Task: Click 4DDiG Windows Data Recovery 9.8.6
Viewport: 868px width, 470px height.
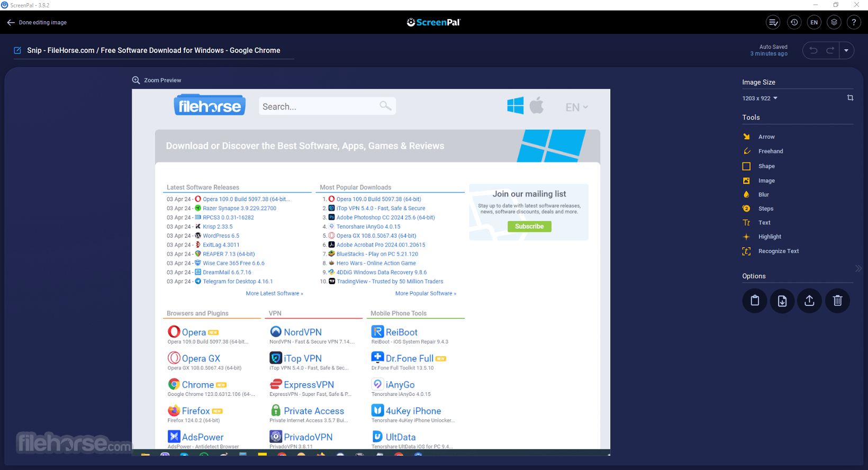Action: (381, 273)
